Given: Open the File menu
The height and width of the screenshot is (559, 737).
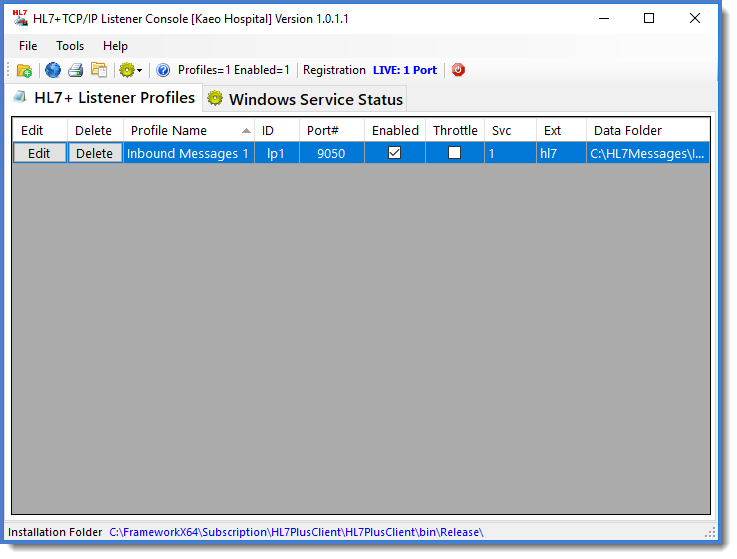Looking at the screenshot, I should tap(28, 46).
